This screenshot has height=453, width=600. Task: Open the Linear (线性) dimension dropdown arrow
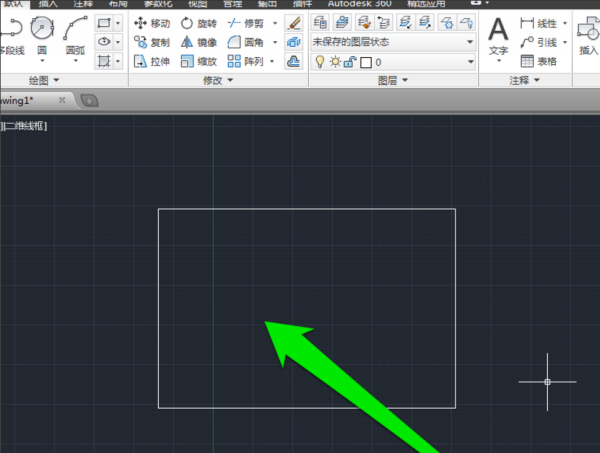565,23
